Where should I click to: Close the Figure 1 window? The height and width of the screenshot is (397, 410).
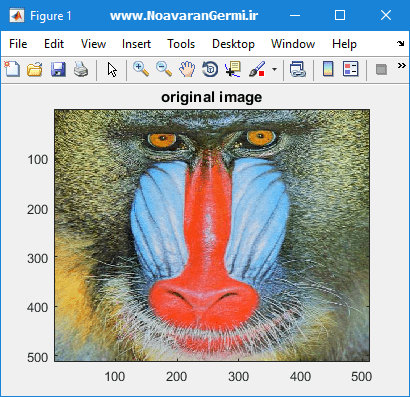coord(386,15)
